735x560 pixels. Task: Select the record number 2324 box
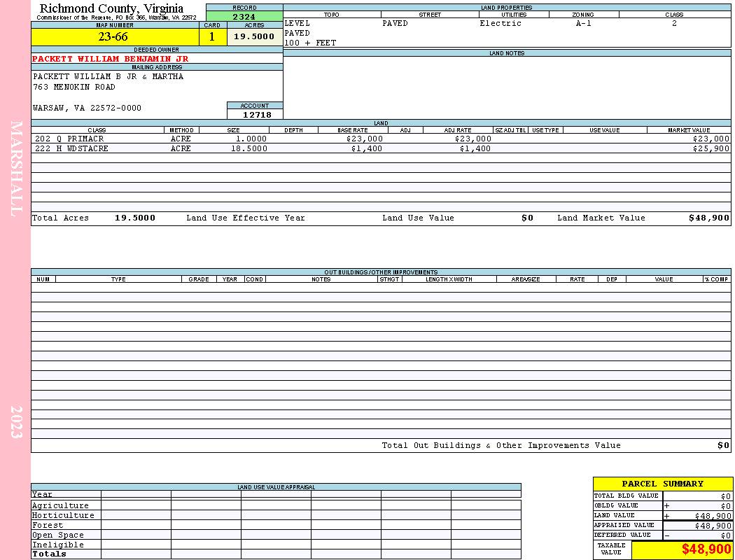(244, 17)
